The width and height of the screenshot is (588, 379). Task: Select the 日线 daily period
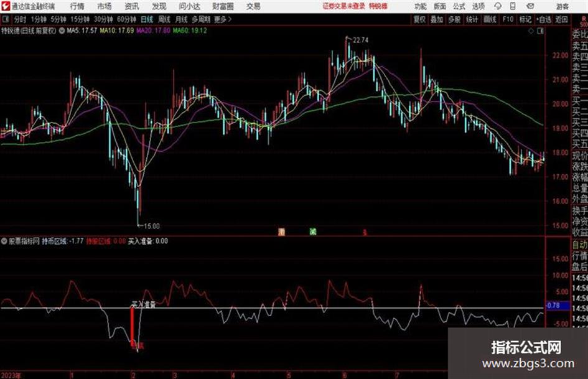[x=147, y=19]
